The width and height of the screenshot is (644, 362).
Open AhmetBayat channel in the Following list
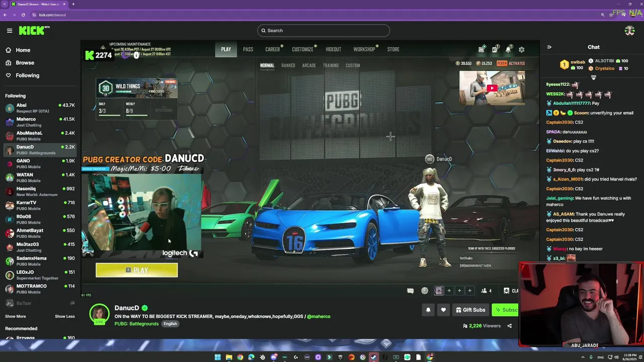pos(40,233)
